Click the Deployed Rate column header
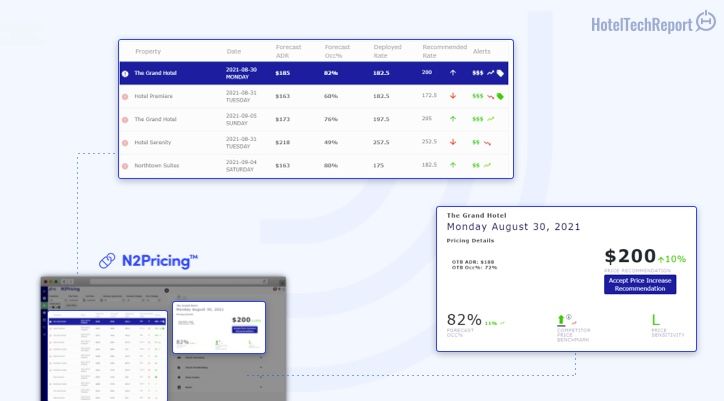 pyautogui.click(x=387, y=51)
